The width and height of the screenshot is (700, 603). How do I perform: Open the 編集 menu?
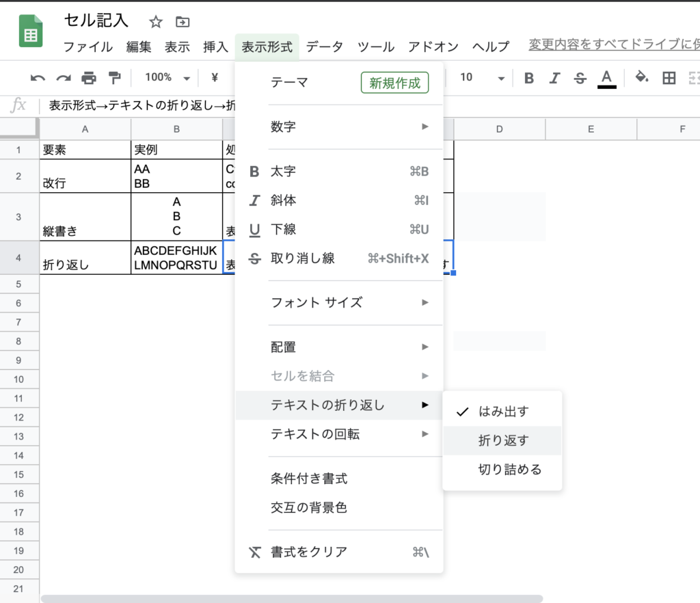pyautogui.click(x=139, y=46)
